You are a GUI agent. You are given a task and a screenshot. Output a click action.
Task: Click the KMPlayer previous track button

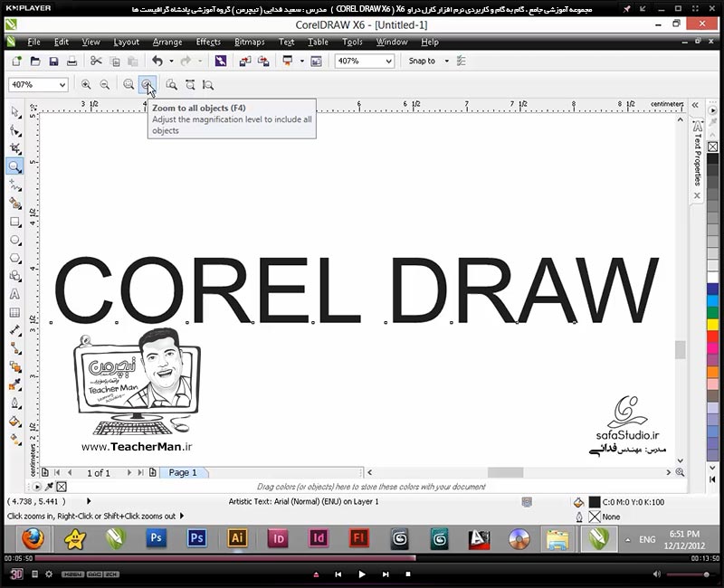point(338,574)
